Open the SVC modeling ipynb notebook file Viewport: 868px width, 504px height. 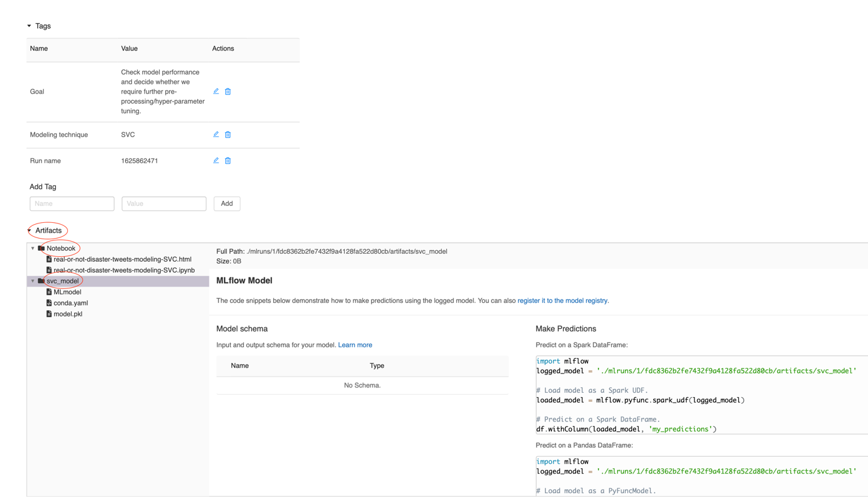click(x=124, y=270)
